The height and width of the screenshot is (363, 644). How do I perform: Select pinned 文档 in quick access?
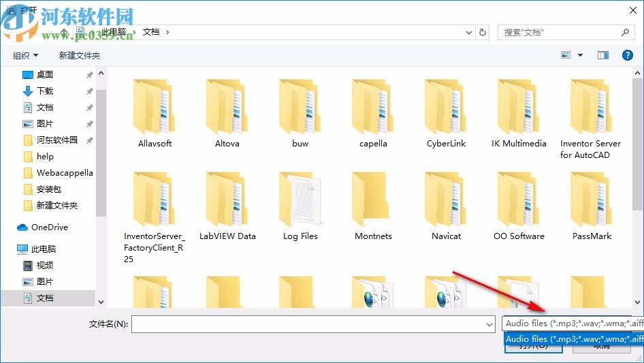(45, 108)
